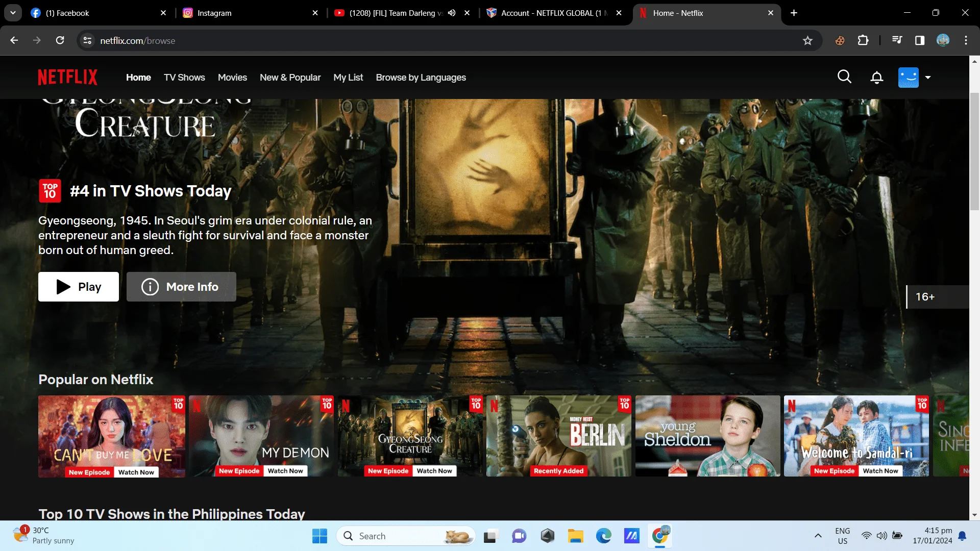
Task: Switch to the Instagram tab
Action: 250,13
